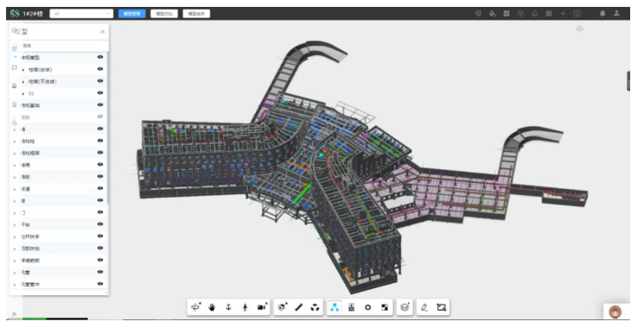Click the paint bucket icon in top bar

[x=493, y=14]
